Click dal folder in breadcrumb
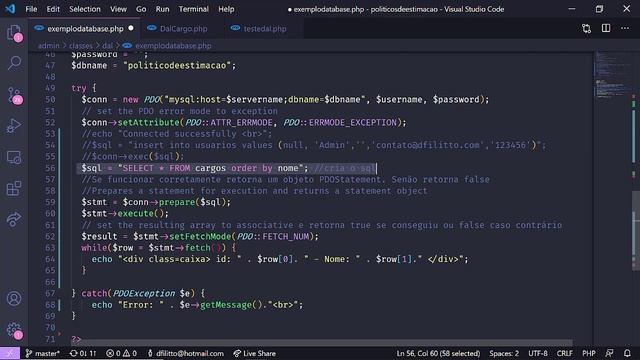 click(x=107, y=46)
